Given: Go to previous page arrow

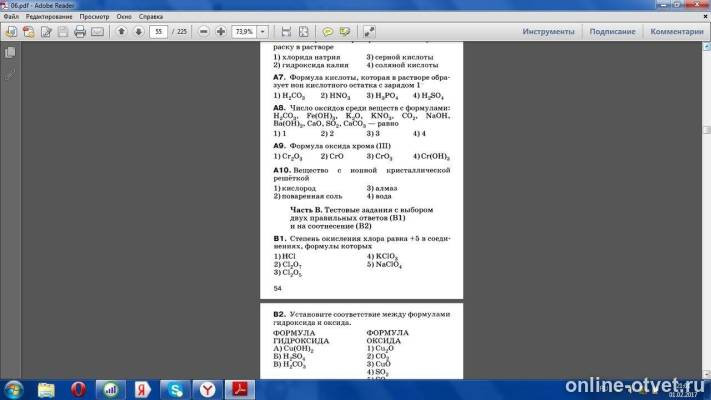Looking at the screenshot, I should (121, 31).
